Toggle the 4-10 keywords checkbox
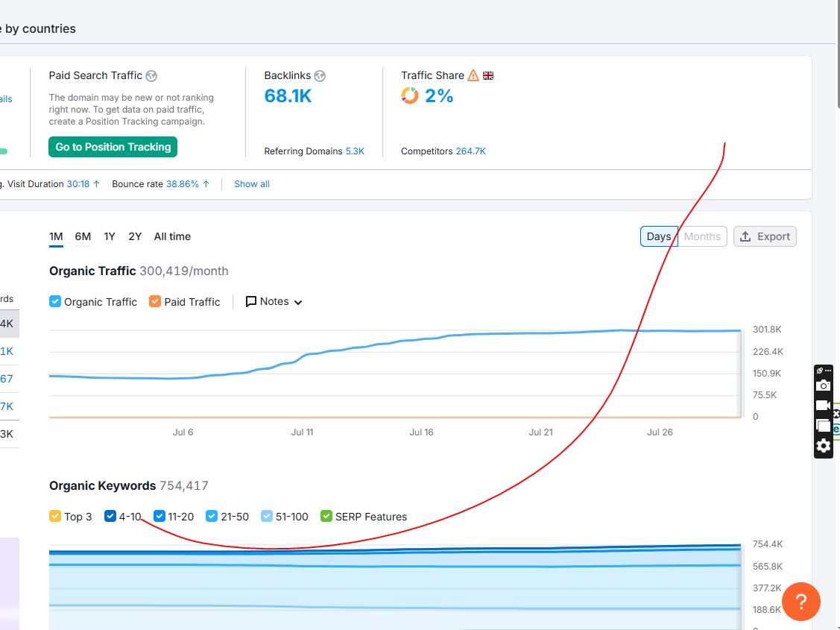Screen dimensions: 840x630 pos(110,516)
